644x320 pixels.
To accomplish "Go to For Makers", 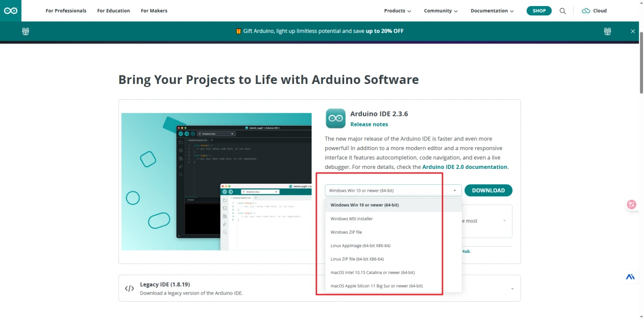I will pos(154,11).
